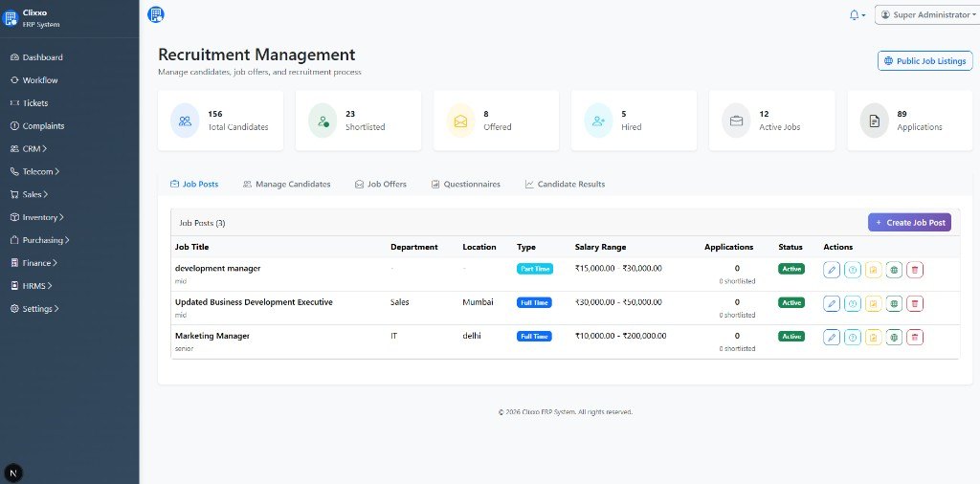Viewport: 980px width, 484px height.
Task: Click the 'Salary Range' column header
Action: click(x=601, y=247)
